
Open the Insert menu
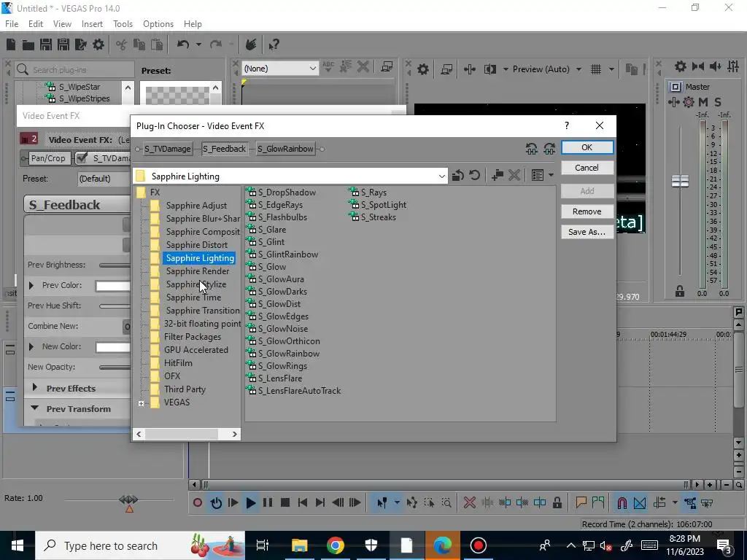tap(92, 24)
